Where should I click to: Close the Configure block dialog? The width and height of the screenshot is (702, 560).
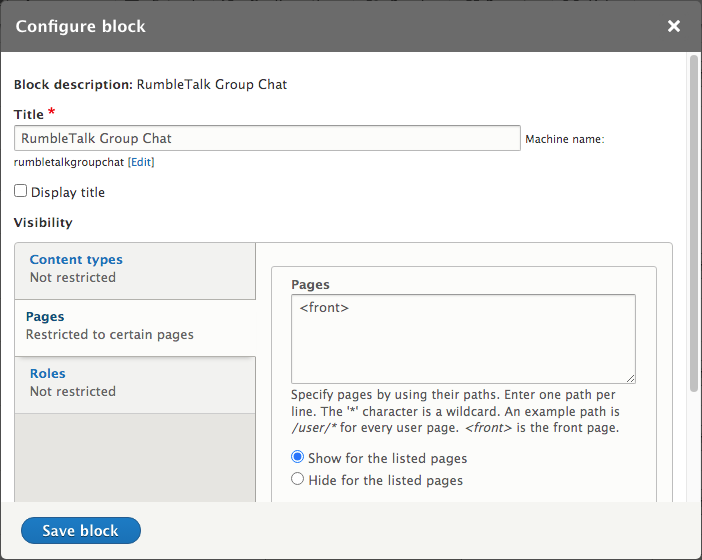coord(674,26)
